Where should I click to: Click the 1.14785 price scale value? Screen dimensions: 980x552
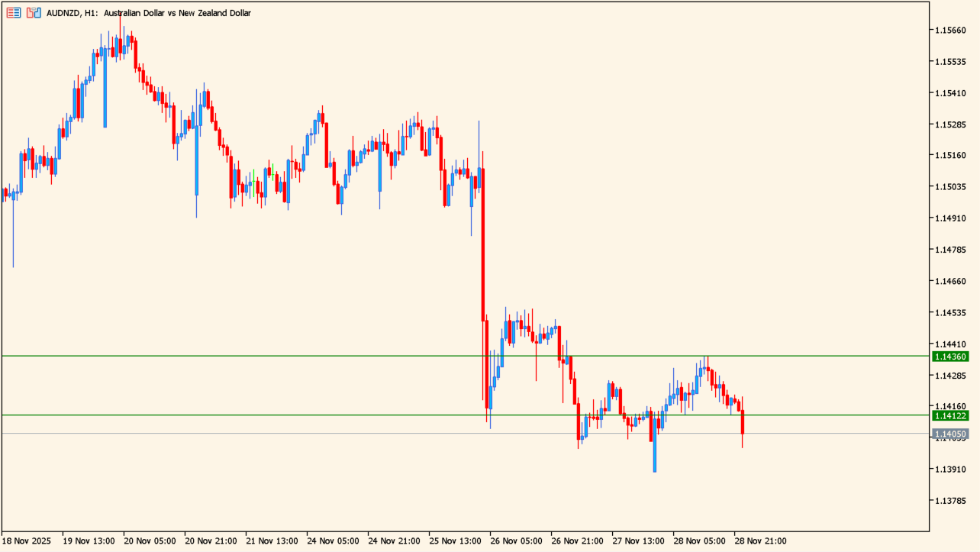click(x=950, y=250)
